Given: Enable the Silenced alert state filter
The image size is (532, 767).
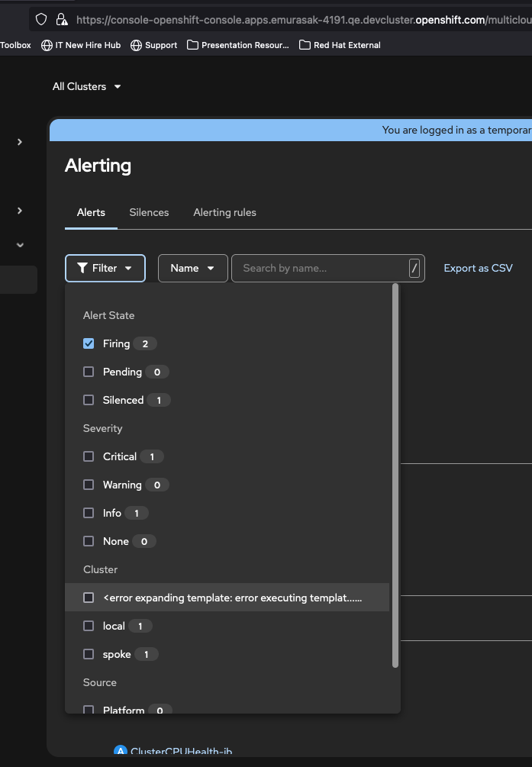Looking at the screenshot, I should (89, 400).
